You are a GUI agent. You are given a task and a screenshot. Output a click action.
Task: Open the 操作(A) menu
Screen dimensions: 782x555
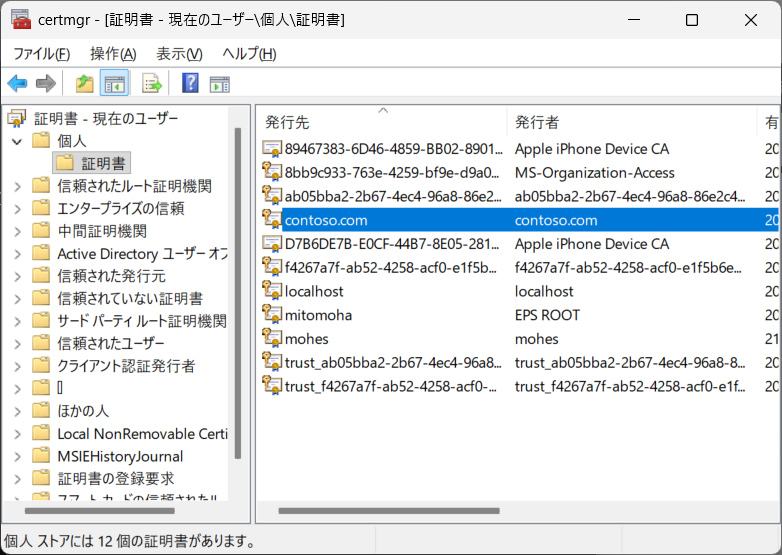[113, 53]
